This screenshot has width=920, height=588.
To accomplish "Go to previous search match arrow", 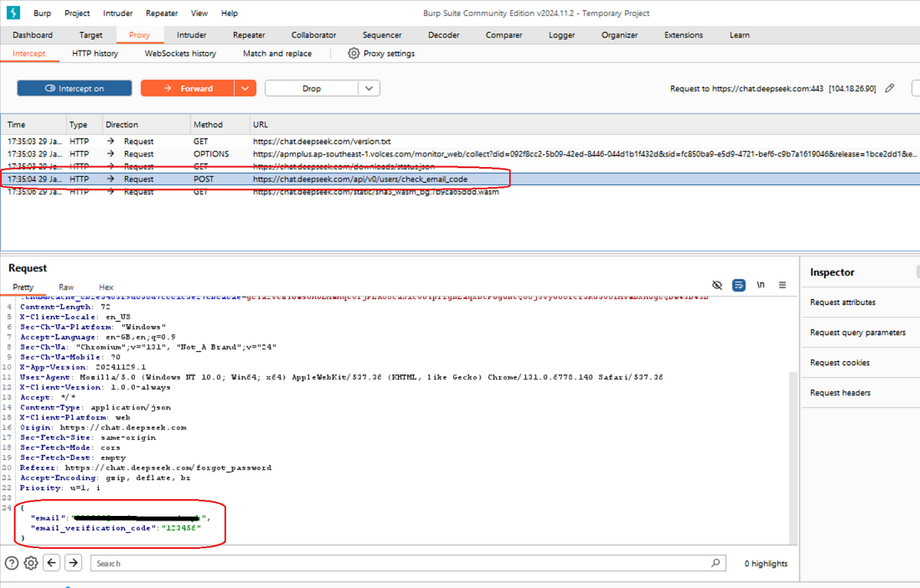I will pyautogui.click(x=51, y=563).
